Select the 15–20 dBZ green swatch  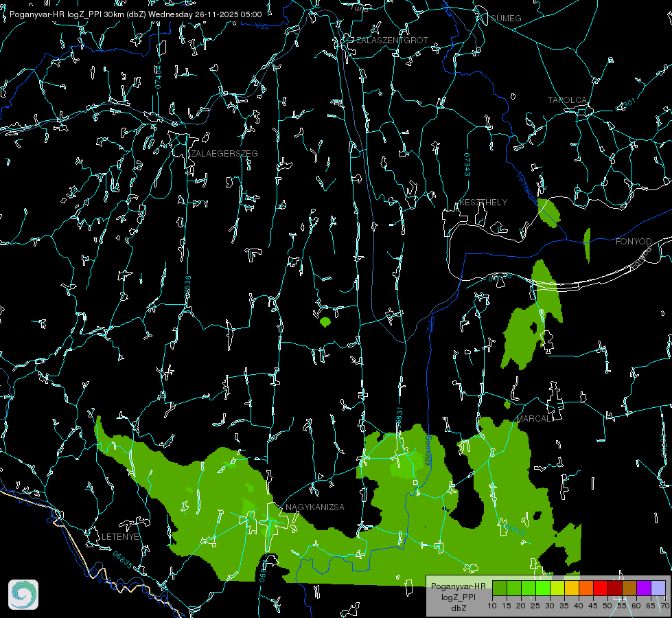pyautogui.click(x=514, y=588)
